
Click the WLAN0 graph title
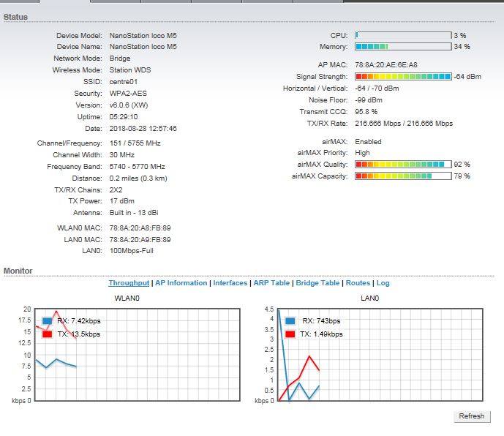(x=127, y=298)
